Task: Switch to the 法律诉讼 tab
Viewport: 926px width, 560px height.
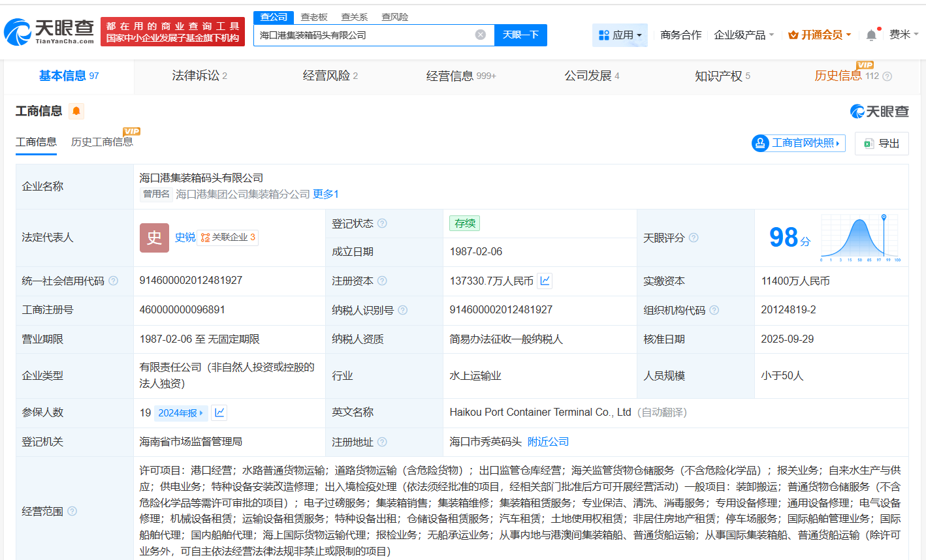Action: point(196,76)
